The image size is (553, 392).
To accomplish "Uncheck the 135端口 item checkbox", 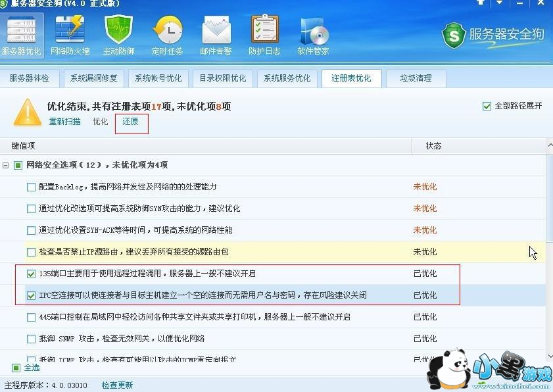I will tap(31, 274).
